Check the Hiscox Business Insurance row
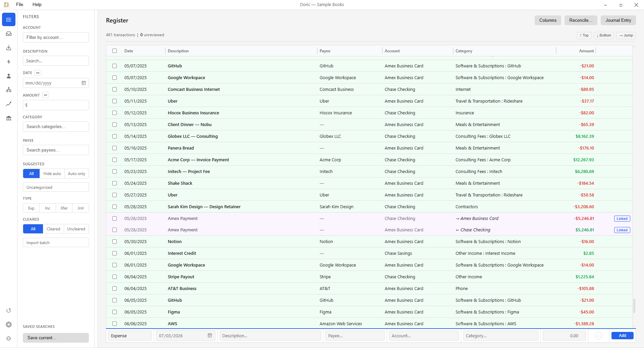644x348 pixels. pos(115,113)
